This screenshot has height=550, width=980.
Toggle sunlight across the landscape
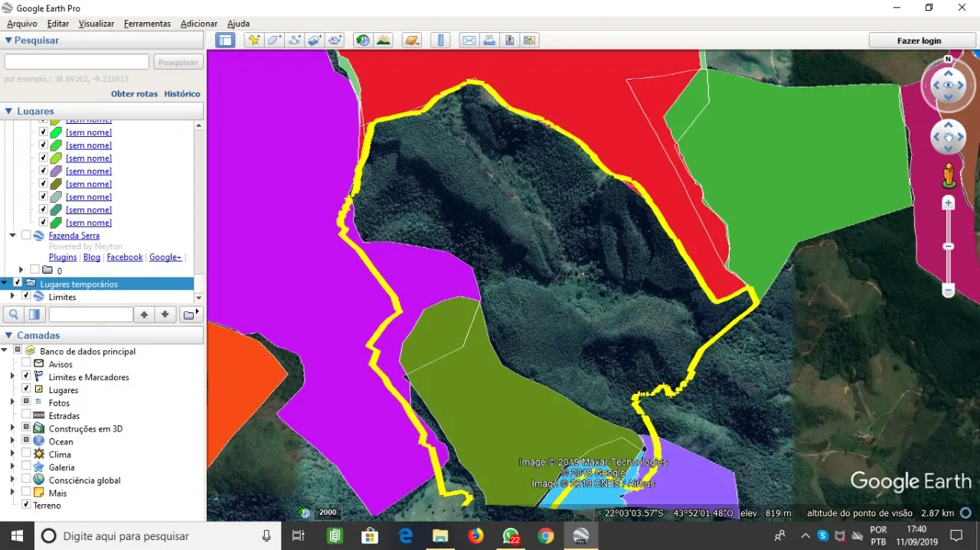[x=384, y=41]
